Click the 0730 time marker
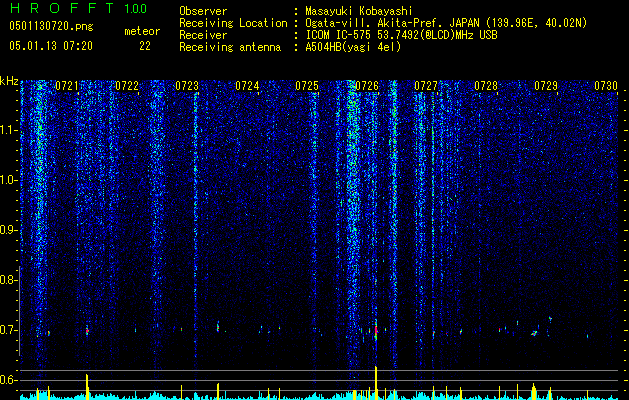This screenshot has width=629, height=400. pyautogui.click(x=606, y=86)
